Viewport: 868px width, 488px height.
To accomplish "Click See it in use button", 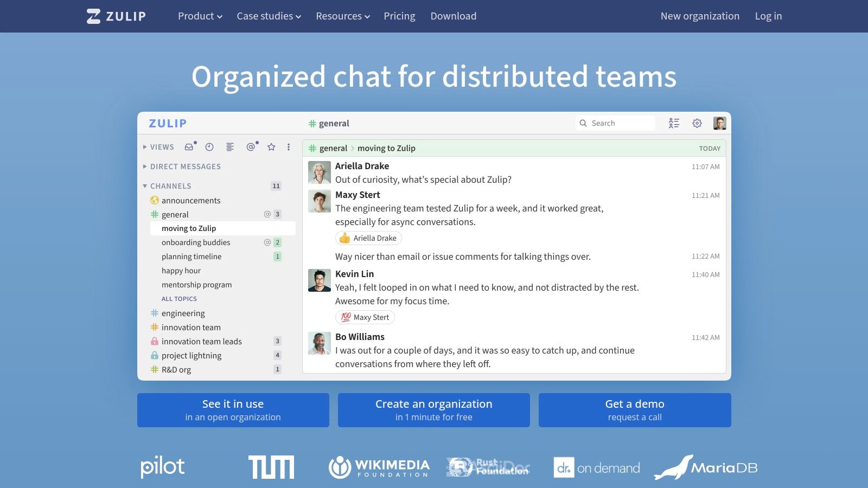I will tap(233, 410).
